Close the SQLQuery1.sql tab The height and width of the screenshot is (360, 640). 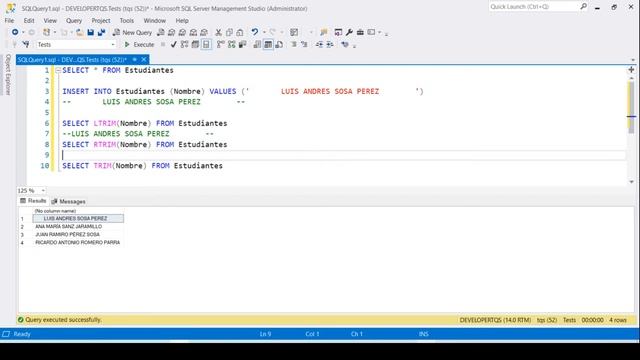(144, 60)
